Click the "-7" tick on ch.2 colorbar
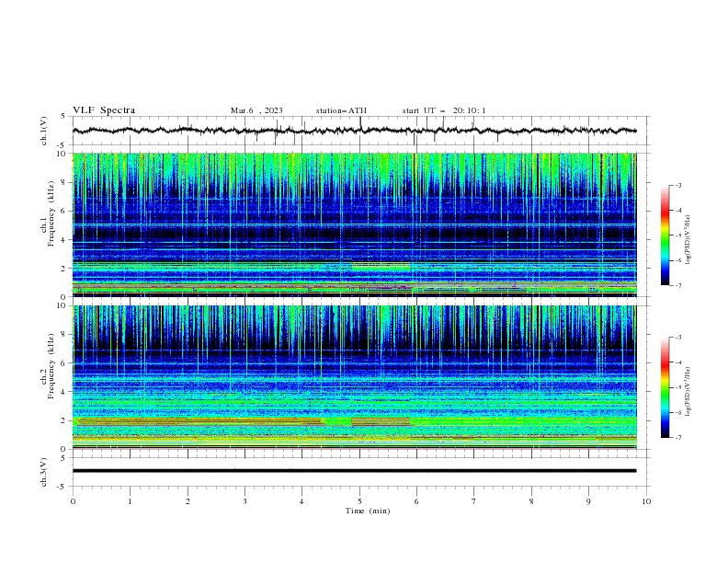The width and height of the screenshot is (728, 563). (x=677, y=437)
